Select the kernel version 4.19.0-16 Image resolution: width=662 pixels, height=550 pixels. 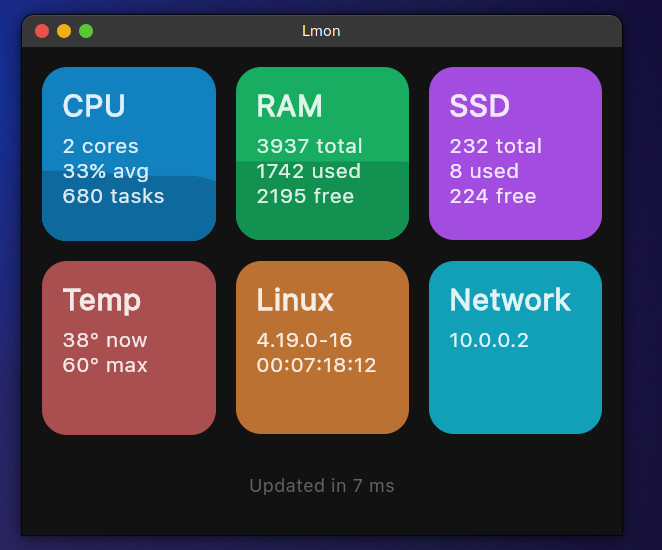click(304, 340)
